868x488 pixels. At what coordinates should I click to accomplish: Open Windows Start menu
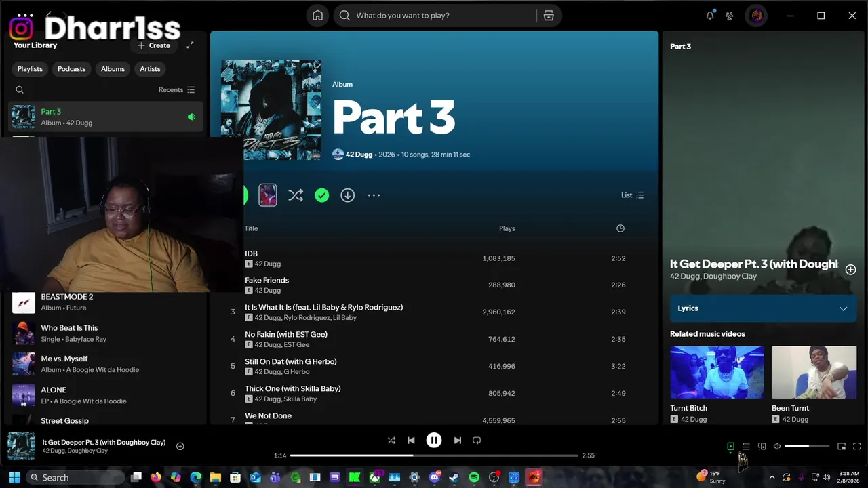pos(14,477)
